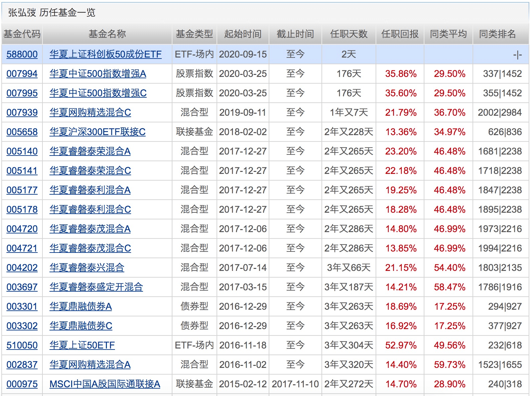This screenshot has height=396, width=532.
Task: Open fund code link 003697
Action: point(22,287)
